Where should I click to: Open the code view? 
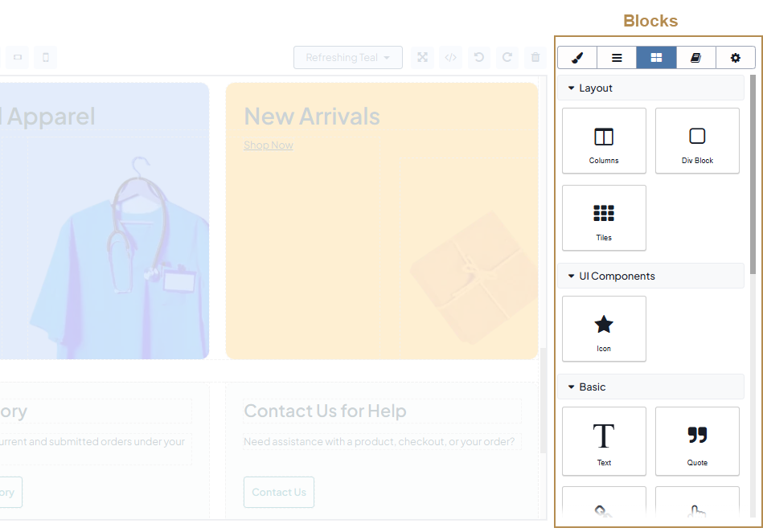pos(451,58)
